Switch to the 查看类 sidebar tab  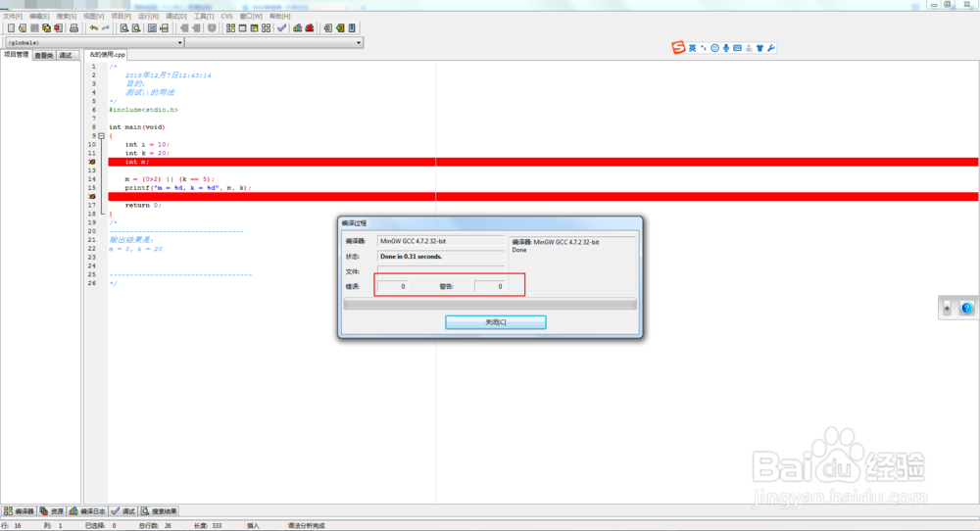click(44, 56)
